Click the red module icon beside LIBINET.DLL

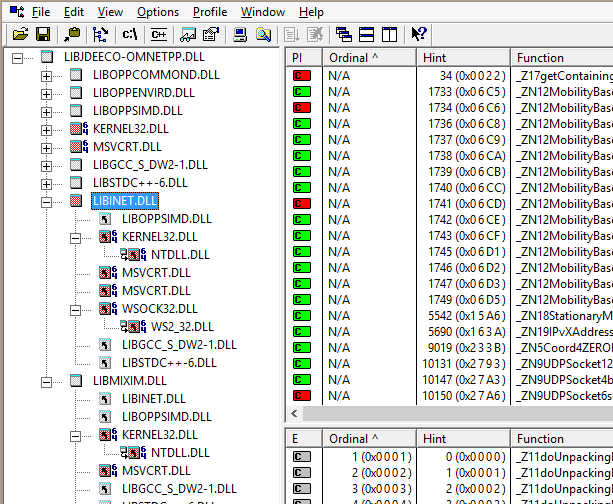pyautogui.click(x=76, y=201)
